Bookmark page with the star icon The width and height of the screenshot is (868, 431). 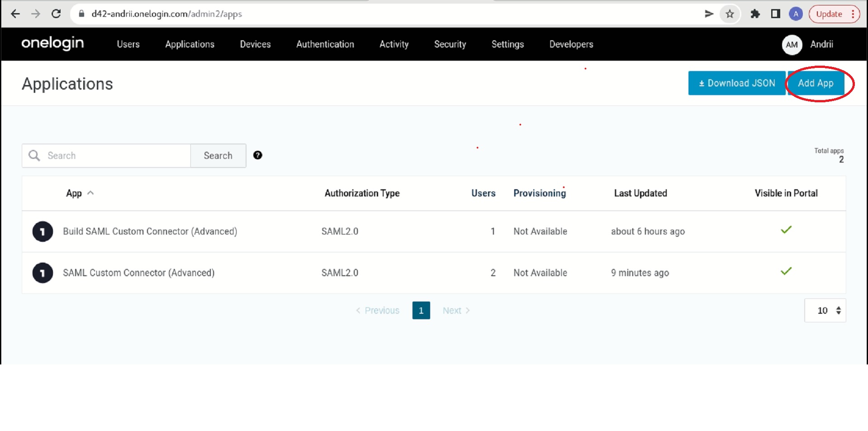tap(730, 14)
